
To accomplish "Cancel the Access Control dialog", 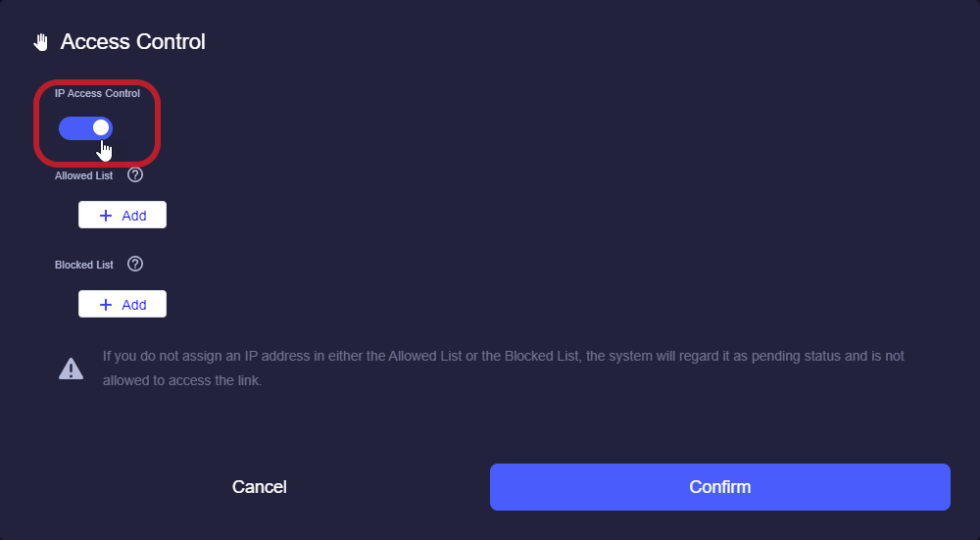I will click(x=260, y=487).
